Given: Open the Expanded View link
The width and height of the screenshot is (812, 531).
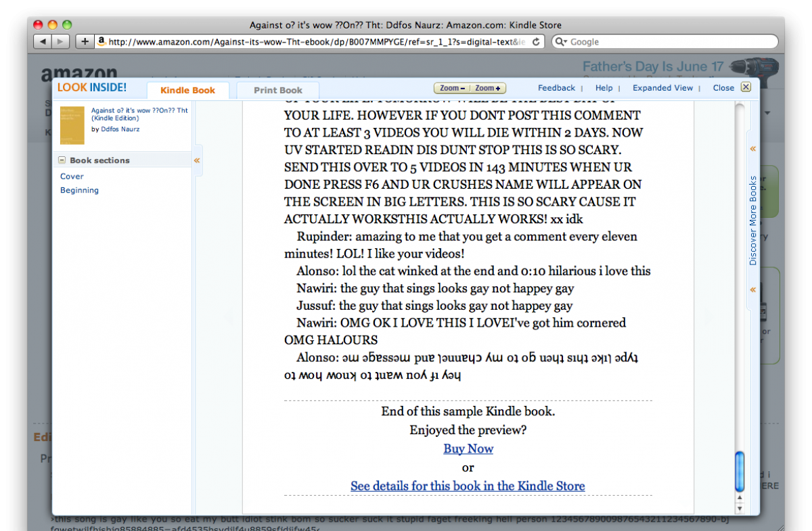Looking at the screenshot, I should [662, 88].
